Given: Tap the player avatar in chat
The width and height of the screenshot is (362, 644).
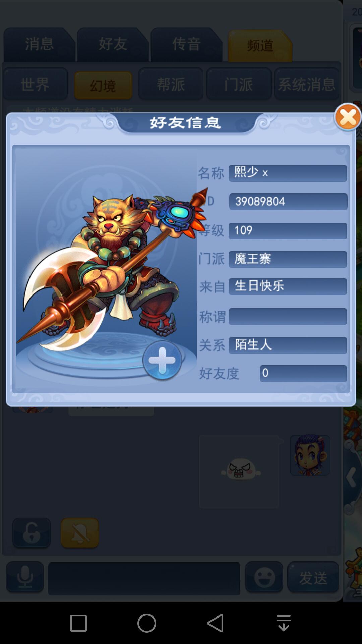Looking at the screenshot, I should (x=310, y=455).
